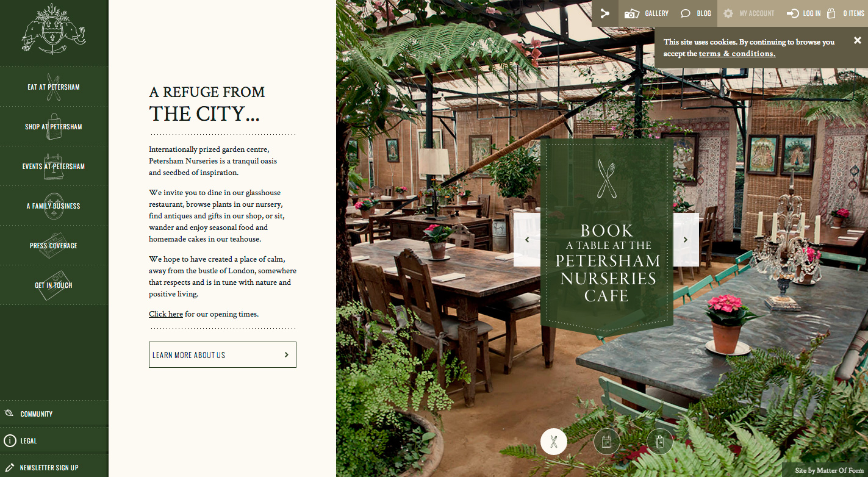Open the terms & conditions link
Image resolution: width=868 pixels, height=477 pixels.
(737, 54)
